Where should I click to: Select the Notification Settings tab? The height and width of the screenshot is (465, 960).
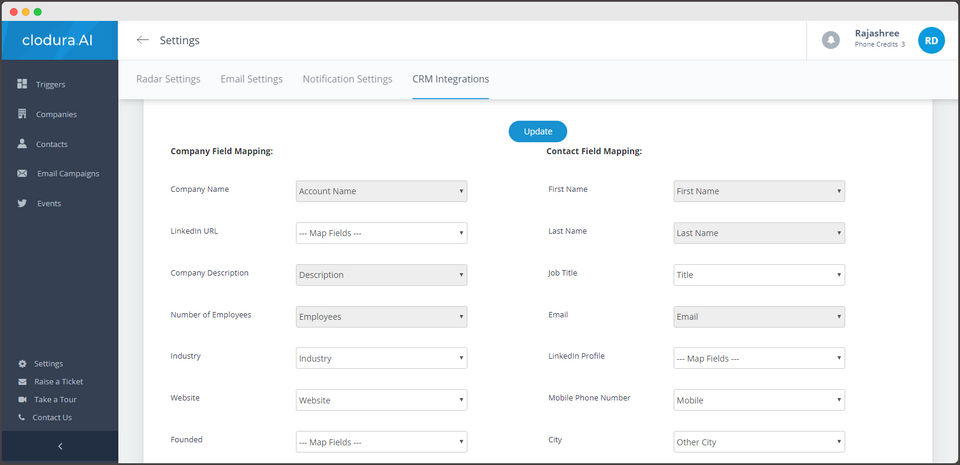point(347,79)
